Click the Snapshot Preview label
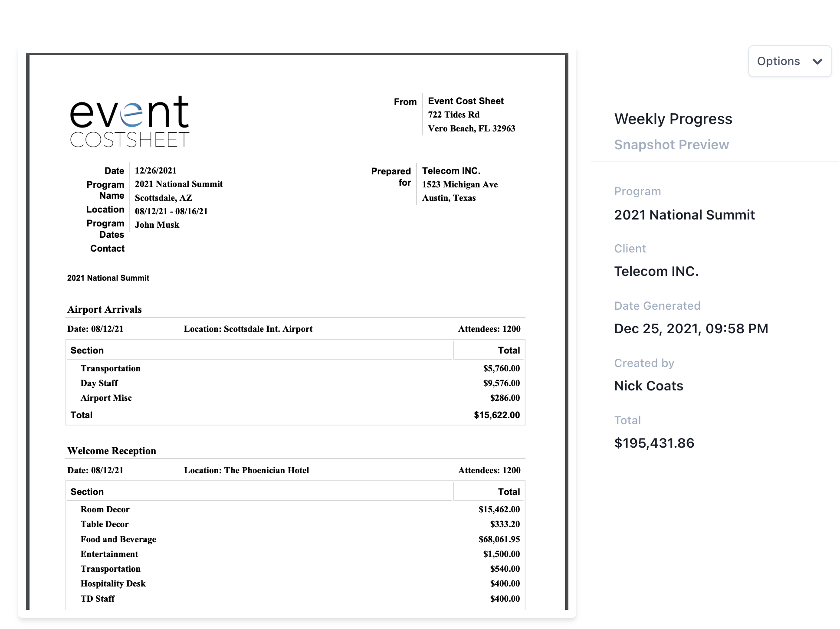This screenshot has height=629, width=840. [671, 144]
